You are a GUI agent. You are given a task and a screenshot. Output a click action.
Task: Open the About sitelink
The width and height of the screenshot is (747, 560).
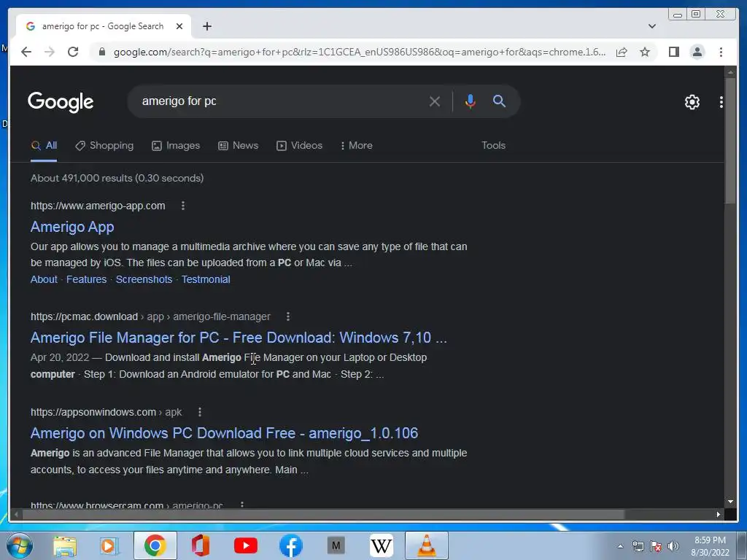44,279
